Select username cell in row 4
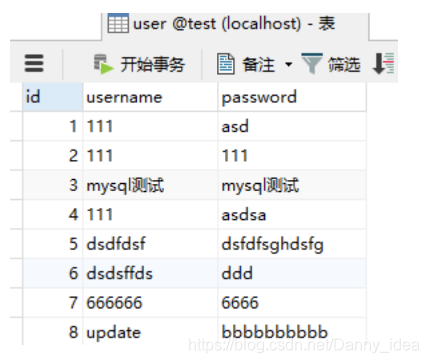Image resolution: width=429 pixels, height=363 pixels. [x=150, y=214]
